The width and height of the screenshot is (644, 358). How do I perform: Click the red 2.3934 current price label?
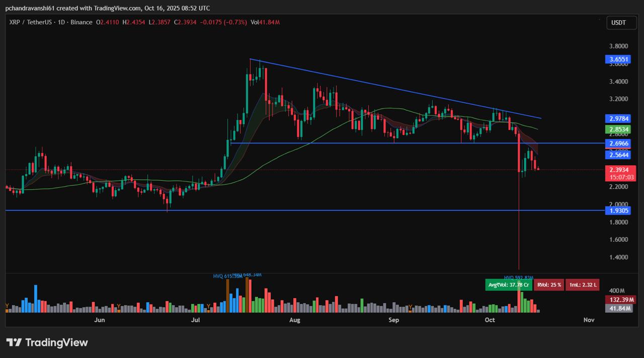(x=622, y=170)
